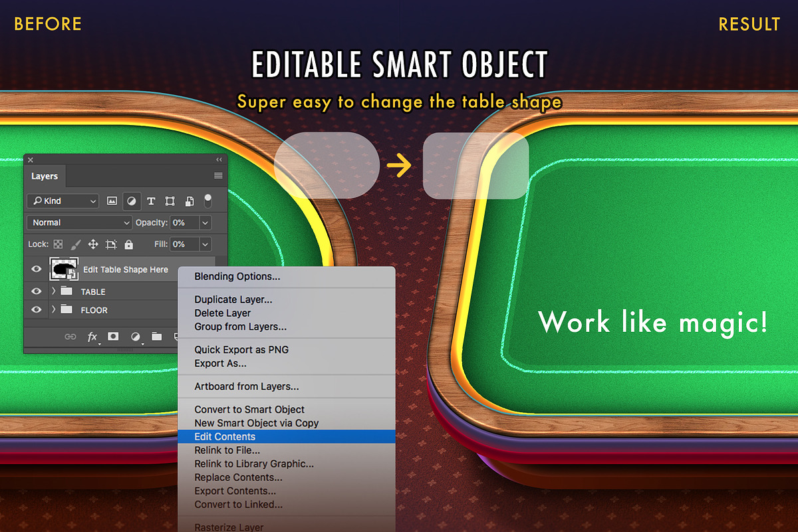
Task: Create a new group folder icon
Action: pyautogui.click(x=156, y=336)
